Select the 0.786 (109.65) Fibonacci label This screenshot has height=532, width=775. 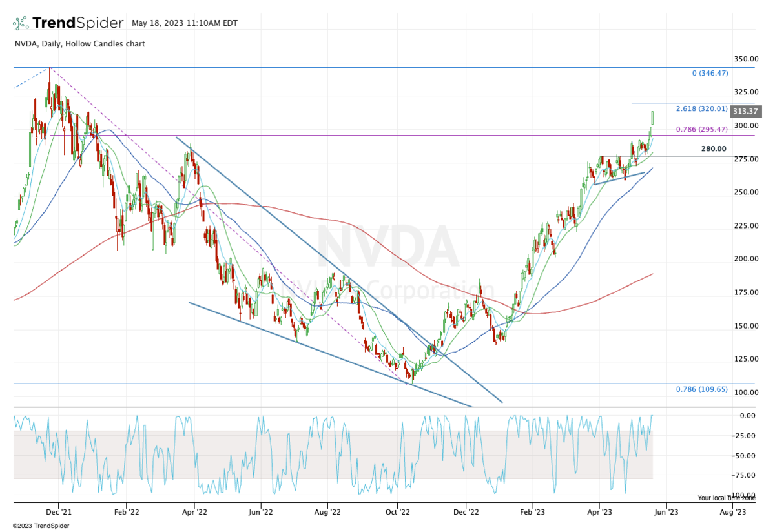click(x=701, y=389)
